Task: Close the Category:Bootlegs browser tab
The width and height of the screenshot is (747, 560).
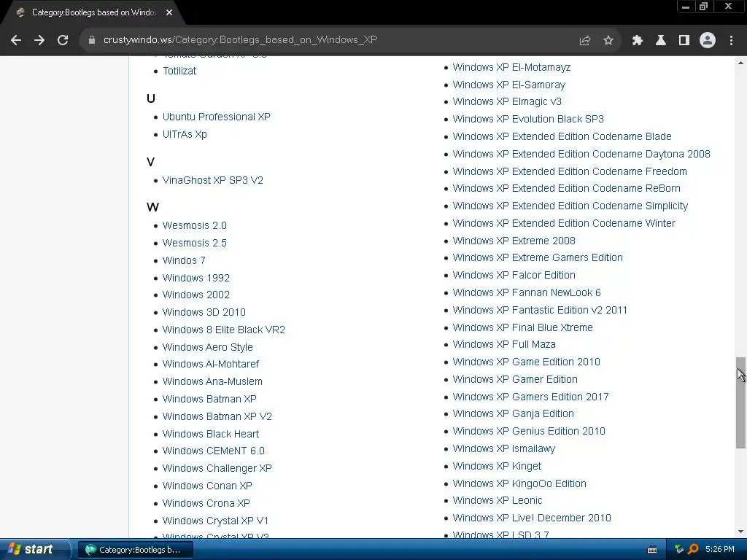Action: tap(169, 12)
